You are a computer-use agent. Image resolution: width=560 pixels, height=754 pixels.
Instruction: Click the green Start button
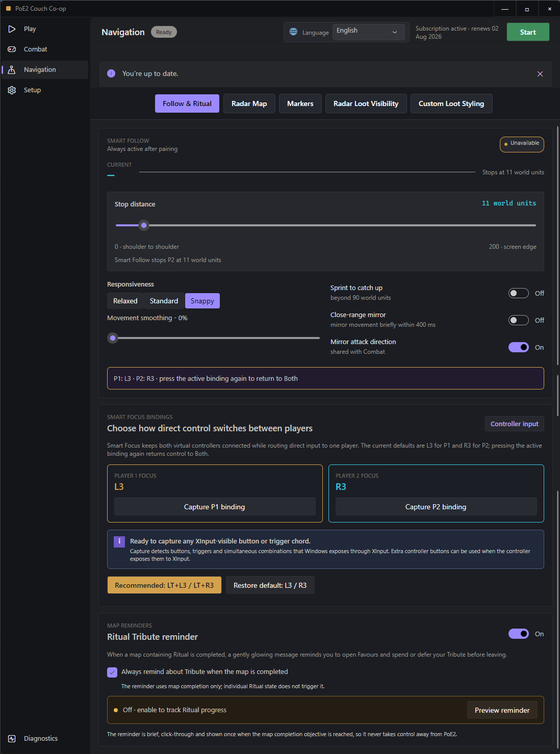[528, 32]
